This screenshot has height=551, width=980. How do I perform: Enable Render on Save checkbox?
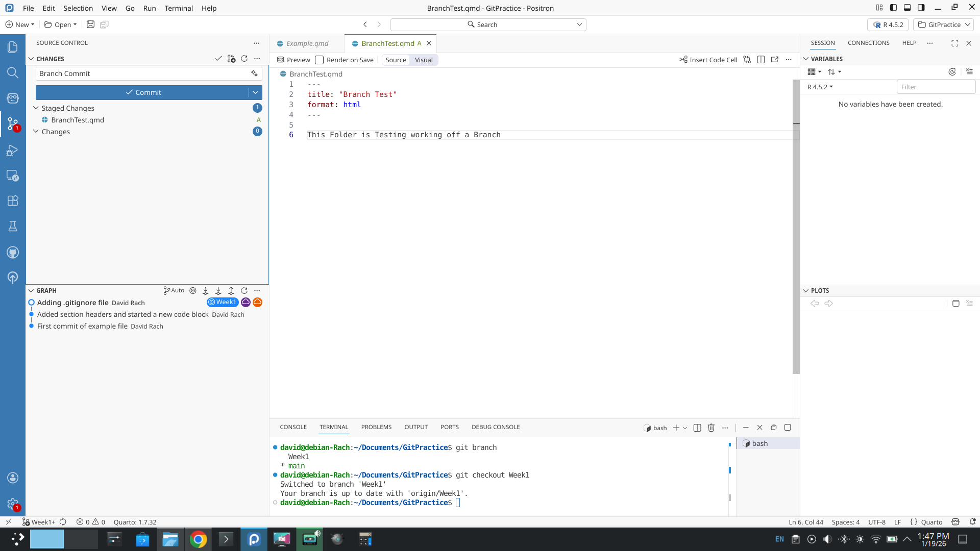pos(320,60)
